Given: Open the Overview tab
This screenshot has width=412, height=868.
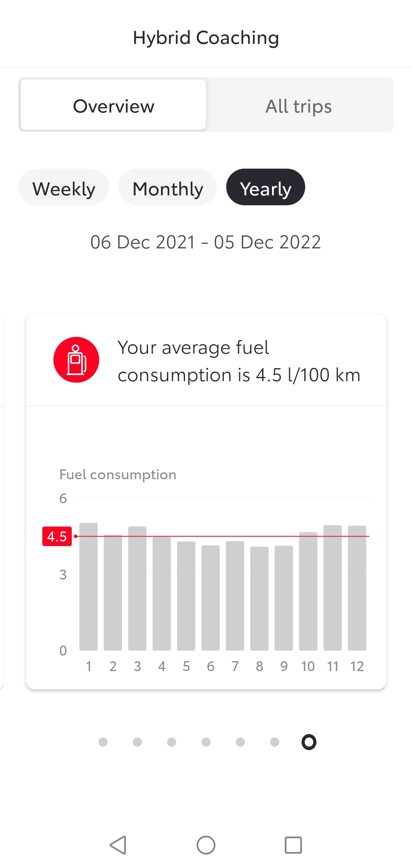Looking at the screenshot, I should [113, 105].
